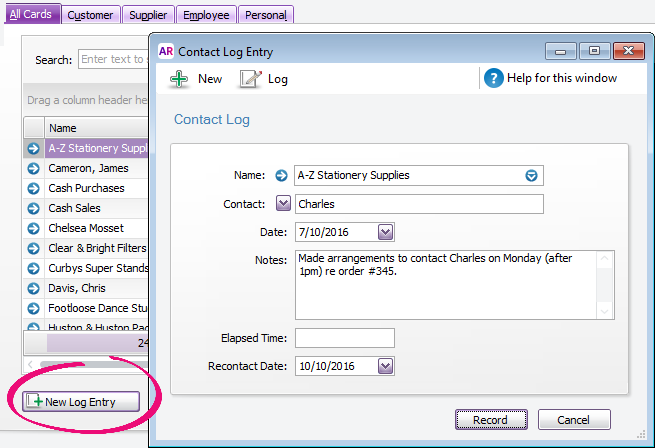655x448 pixels.
Task: Click the AR application icon in title bar
Action: pyautogui.click(x=165, y=51)
